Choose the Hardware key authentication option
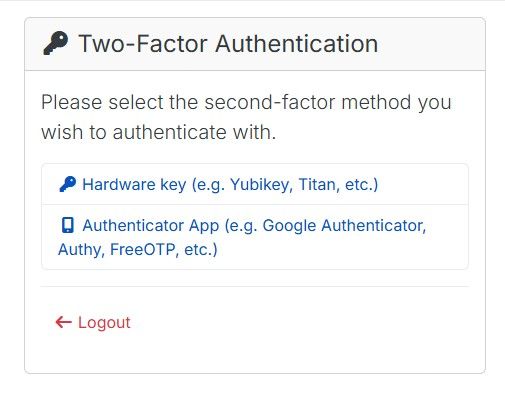The height and width of the screenshot is (395, 505). (x=255, y=184)
